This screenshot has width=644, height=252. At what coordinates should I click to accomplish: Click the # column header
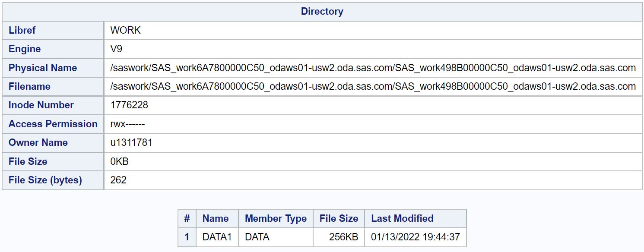(x=187, y=218)
